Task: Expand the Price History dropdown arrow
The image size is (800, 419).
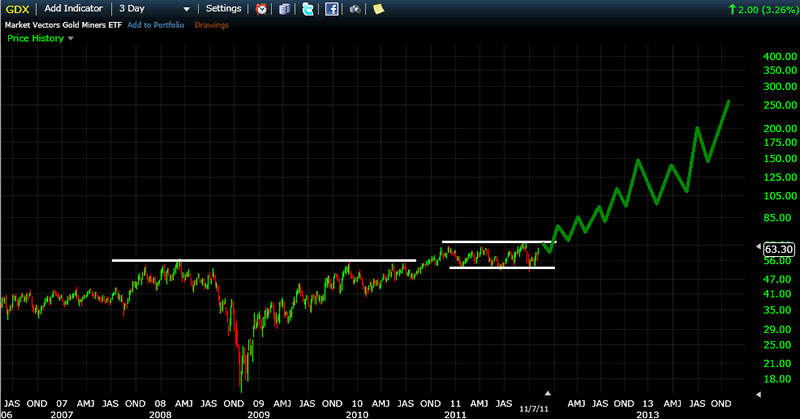Action: pos(71,39)
